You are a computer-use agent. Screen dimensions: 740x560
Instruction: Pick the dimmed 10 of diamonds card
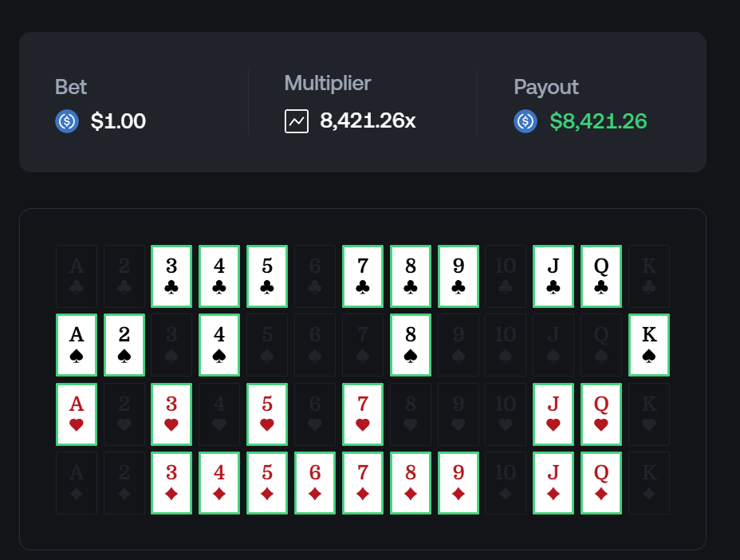click(506, 483)
